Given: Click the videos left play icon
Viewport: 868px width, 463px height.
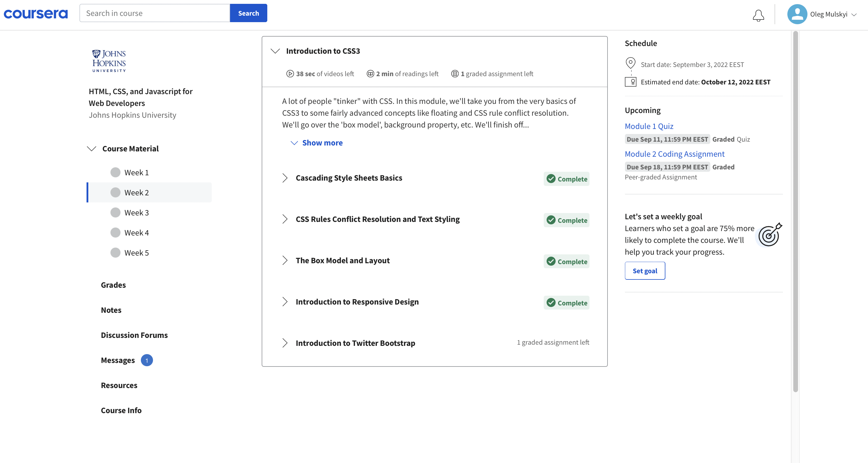Looking at the screenshot, I should [290, 74].
